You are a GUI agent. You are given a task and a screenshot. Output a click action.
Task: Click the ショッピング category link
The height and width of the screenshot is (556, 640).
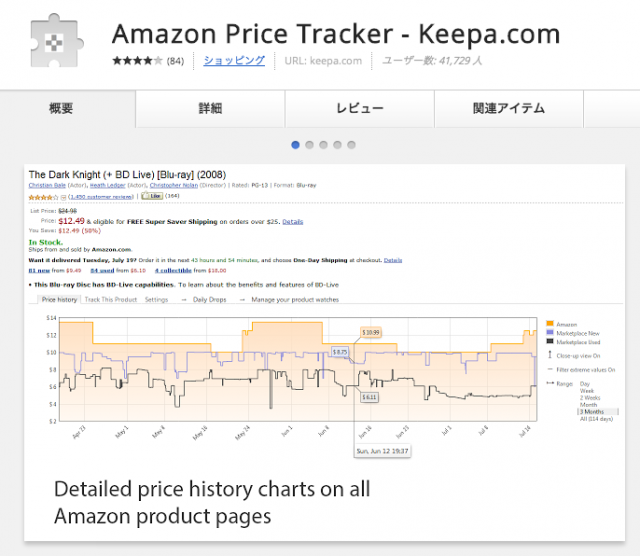tap(234, 60)
